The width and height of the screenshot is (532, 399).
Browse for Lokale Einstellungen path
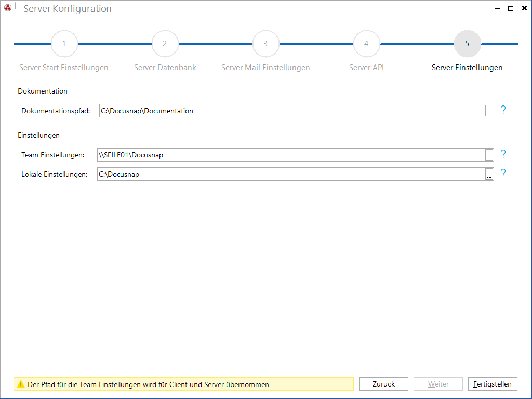[x=489, y=174]
